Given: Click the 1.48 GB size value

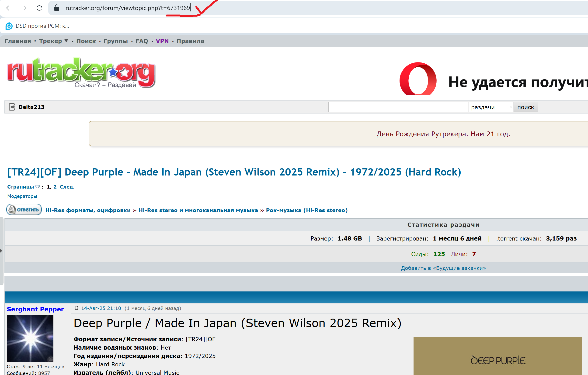Looking at the screenshot, I should [x=350, y=239].
